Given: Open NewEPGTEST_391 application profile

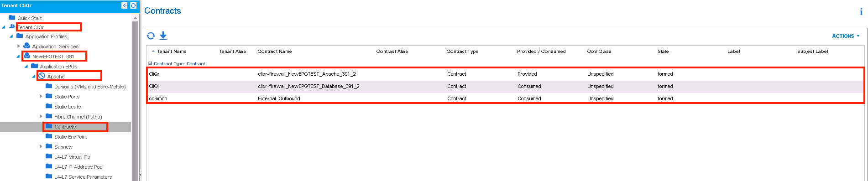Looking at the screenshot, I should click(53, 57).
